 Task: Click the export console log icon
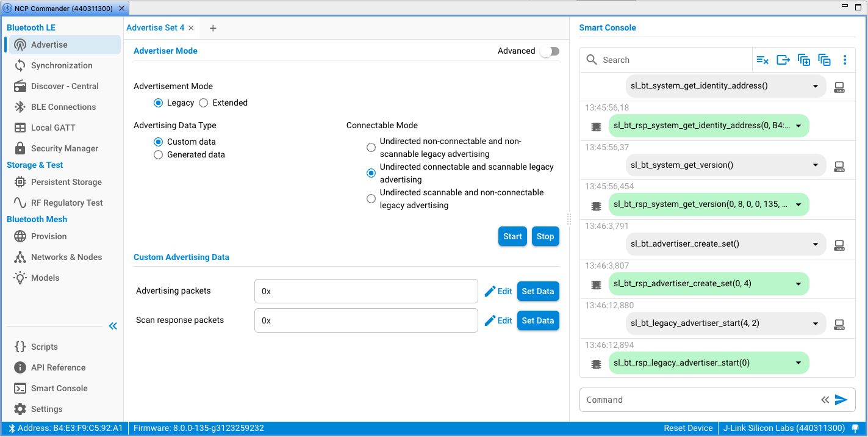click(x=783, y=60)
